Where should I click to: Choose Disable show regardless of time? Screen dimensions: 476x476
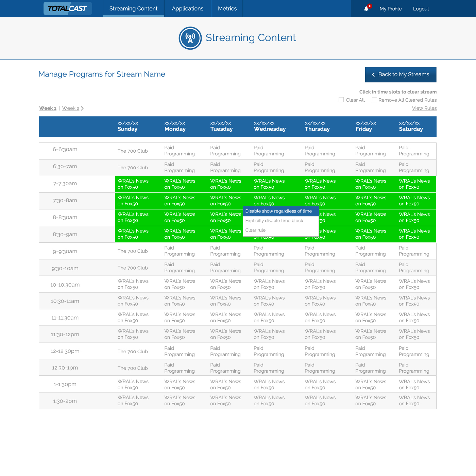click(x=280, y=211)
